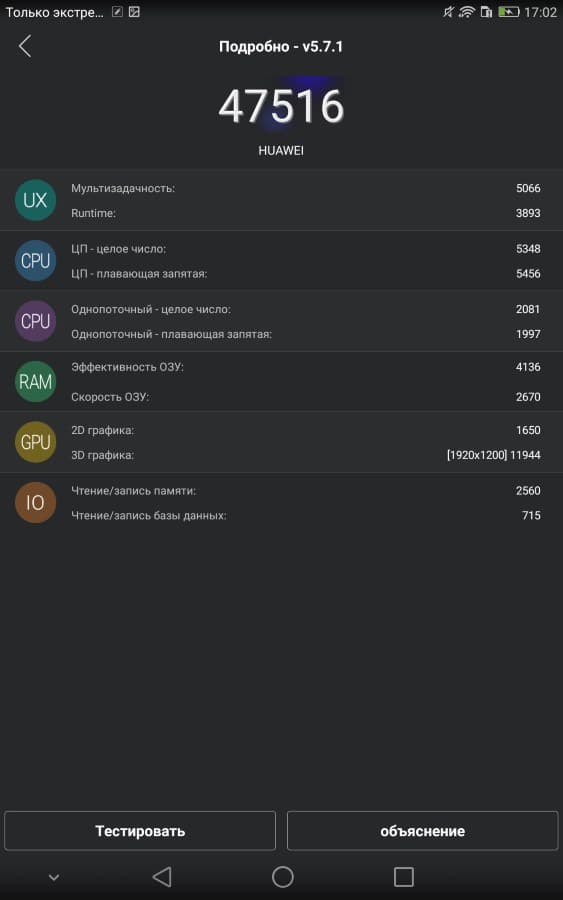The width and height of the screenshot is (563, 900).
Task: Click the Тестировать button
Action: pos(140,831)
